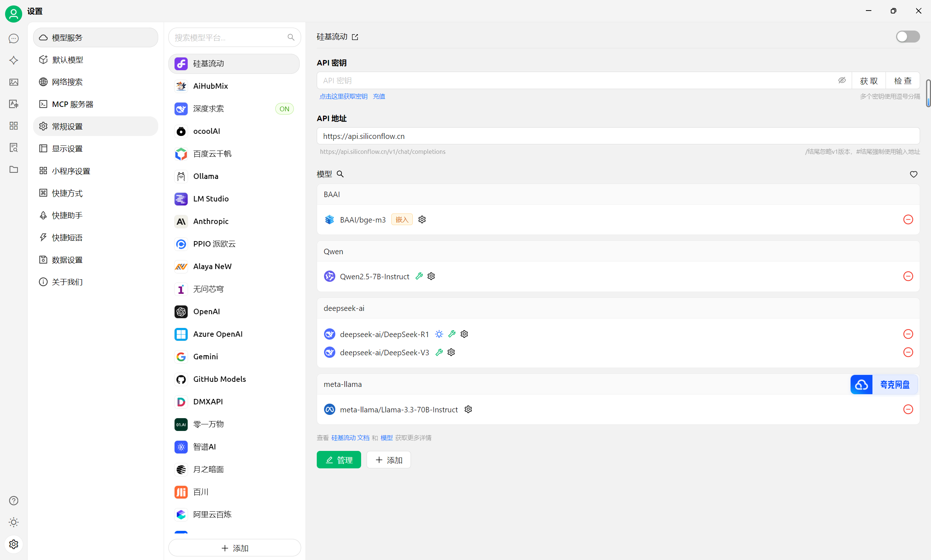This screenshot has width=931, height=560.
Task: Remove the Qwen2.5-7B-Instruct model
Action: (x=908, y=276)
